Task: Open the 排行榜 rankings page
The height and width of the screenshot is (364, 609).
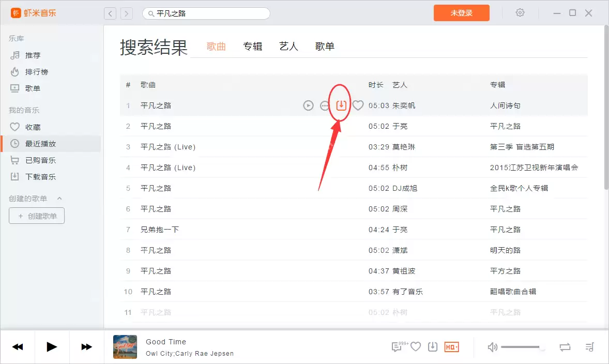Action: [33, 72]
